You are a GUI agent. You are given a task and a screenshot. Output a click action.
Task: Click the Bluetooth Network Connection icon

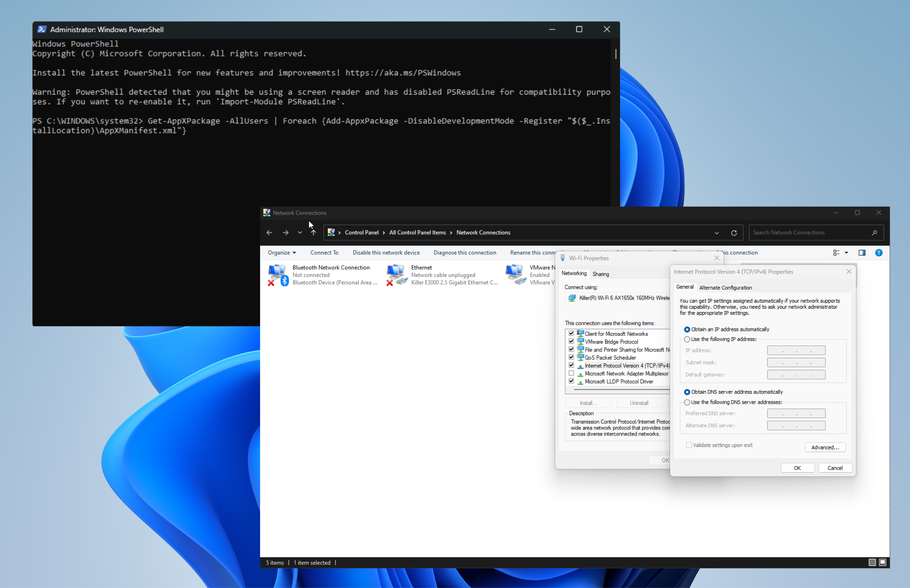tap(278, 274)
